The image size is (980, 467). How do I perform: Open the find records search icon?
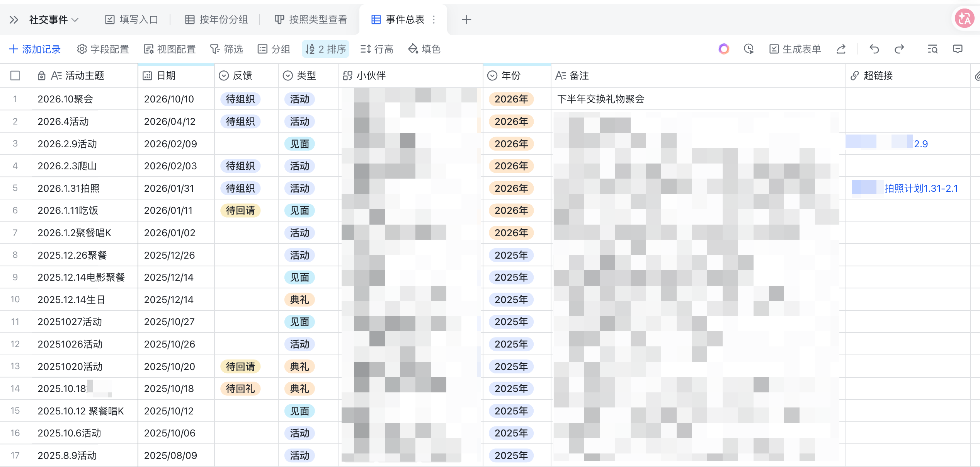pos(932,49)
